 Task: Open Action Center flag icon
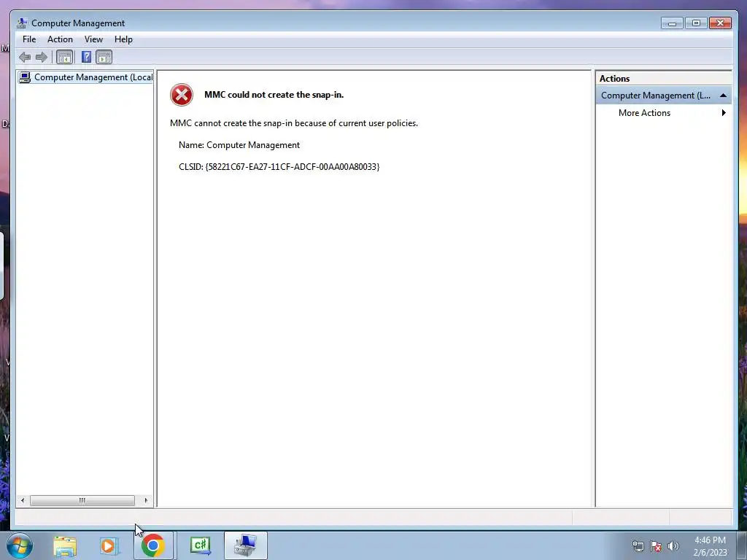click(x=656, y=546)
